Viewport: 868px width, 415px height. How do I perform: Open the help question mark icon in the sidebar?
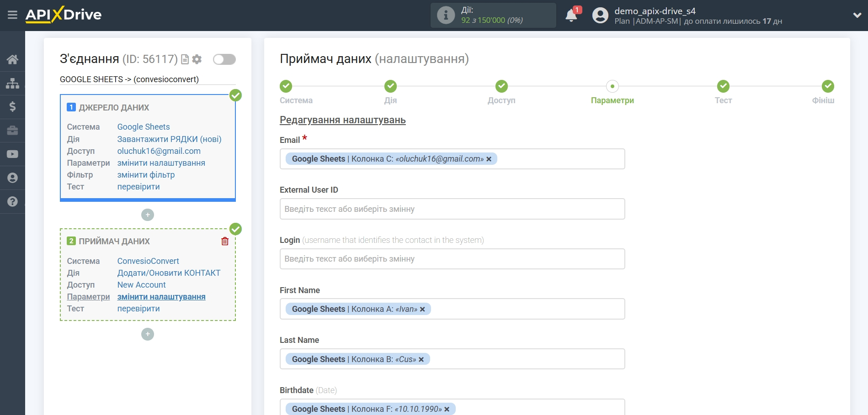(x=12, y=201)
